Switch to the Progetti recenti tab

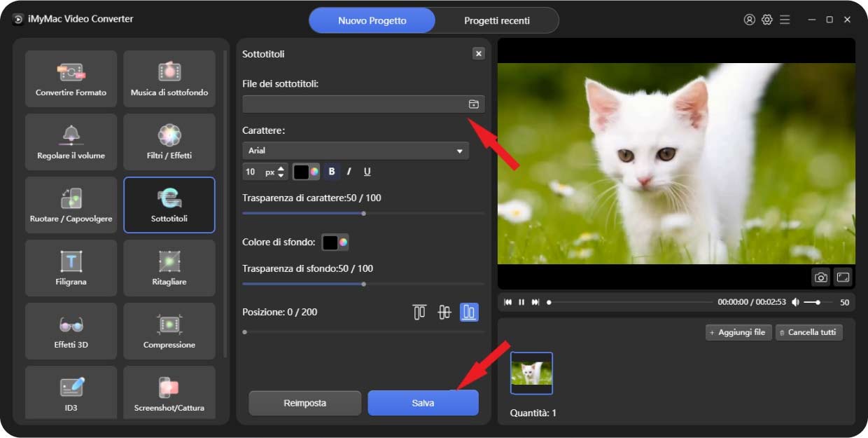click(497, 20)
